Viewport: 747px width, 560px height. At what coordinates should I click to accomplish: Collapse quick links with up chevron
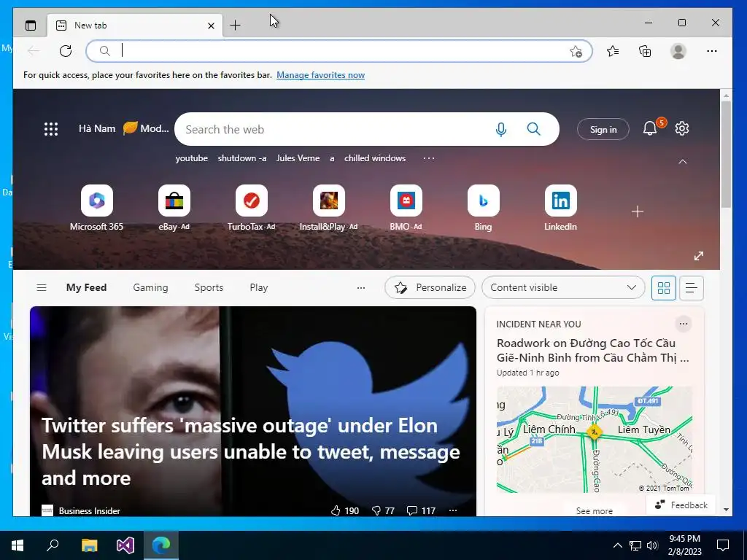[683, 162]
